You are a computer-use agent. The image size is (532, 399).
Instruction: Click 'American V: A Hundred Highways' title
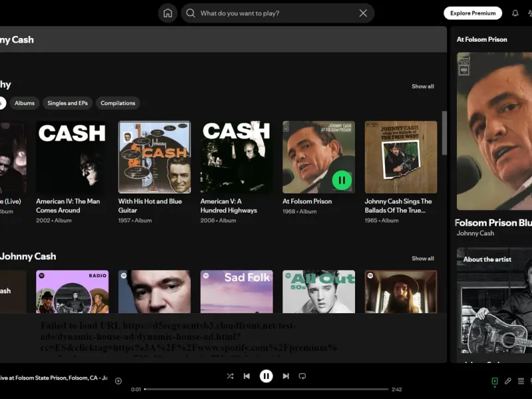click(x=229, y=205)
